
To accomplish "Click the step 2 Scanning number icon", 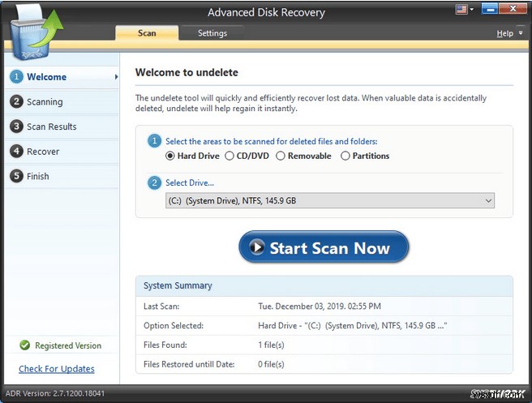I will pos(16,101).
